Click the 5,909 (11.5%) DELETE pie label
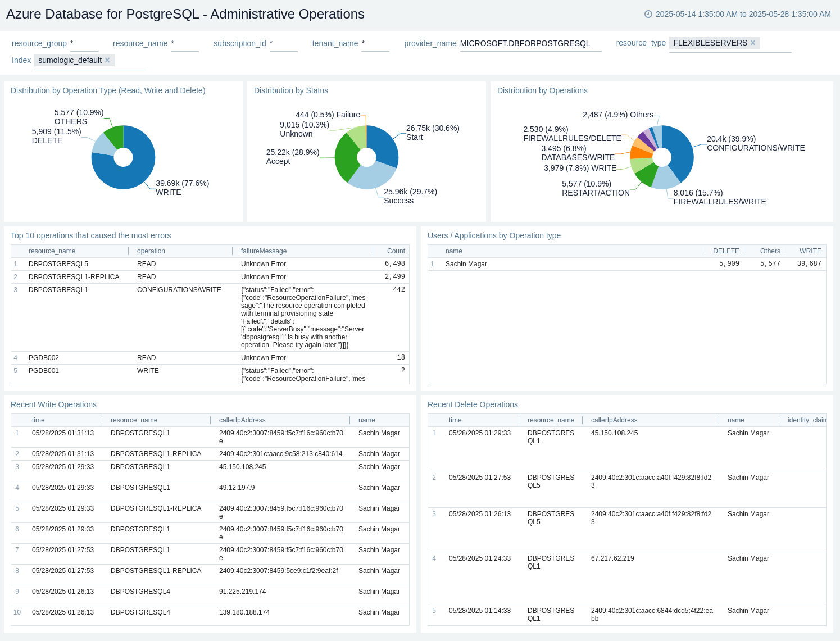The height and width of the screenshot is (641, 840). 57,136
